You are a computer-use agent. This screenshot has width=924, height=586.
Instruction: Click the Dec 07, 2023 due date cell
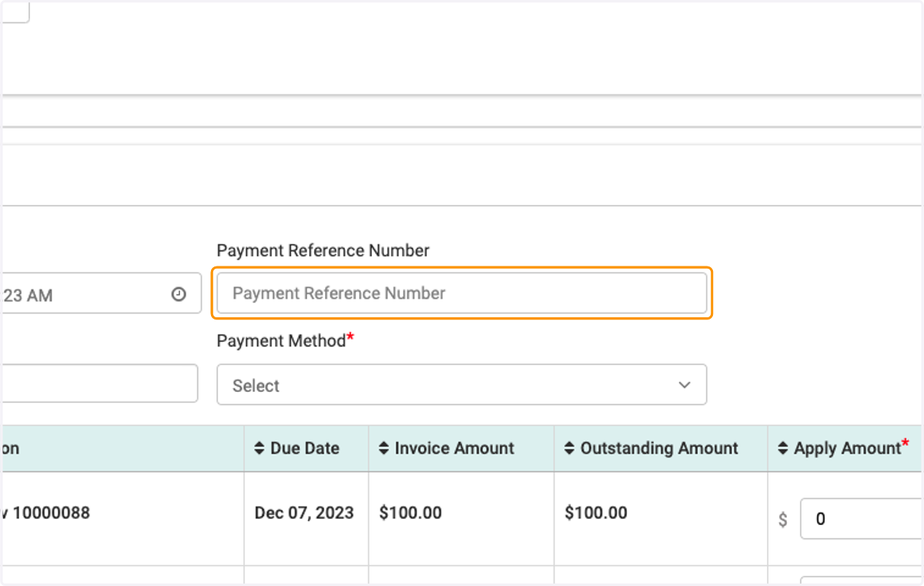pyautogui.click(x=306, y=519)
